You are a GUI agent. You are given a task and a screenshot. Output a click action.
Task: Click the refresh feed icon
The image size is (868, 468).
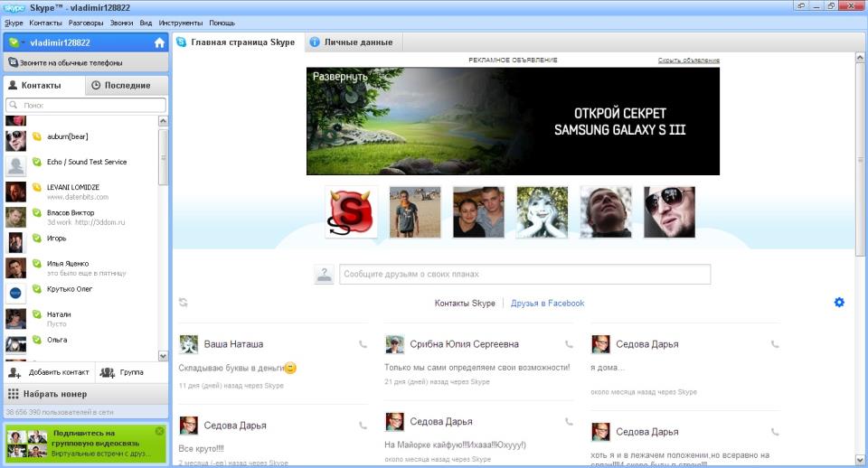click(184, 302)
